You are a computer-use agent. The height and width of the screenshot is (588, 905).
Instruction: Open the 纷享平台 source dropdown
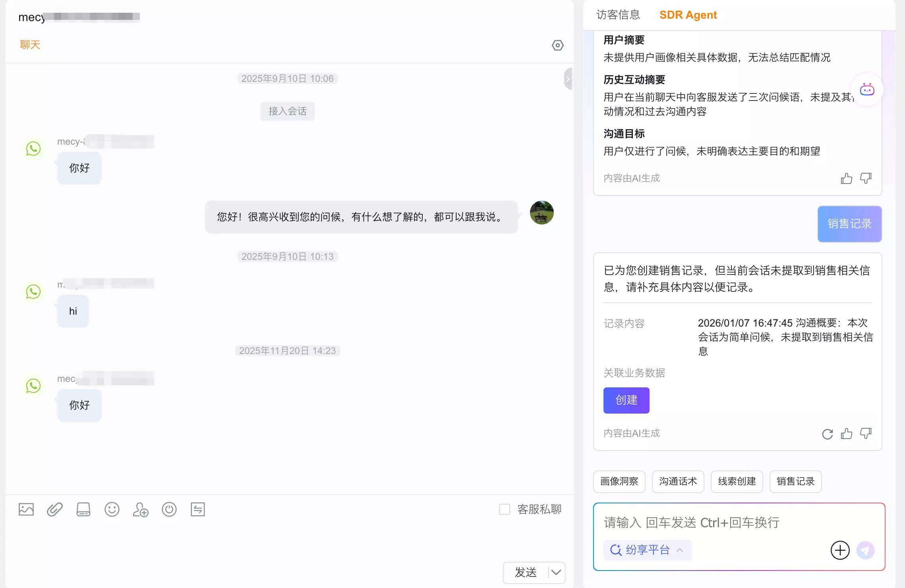coord(648,550)
